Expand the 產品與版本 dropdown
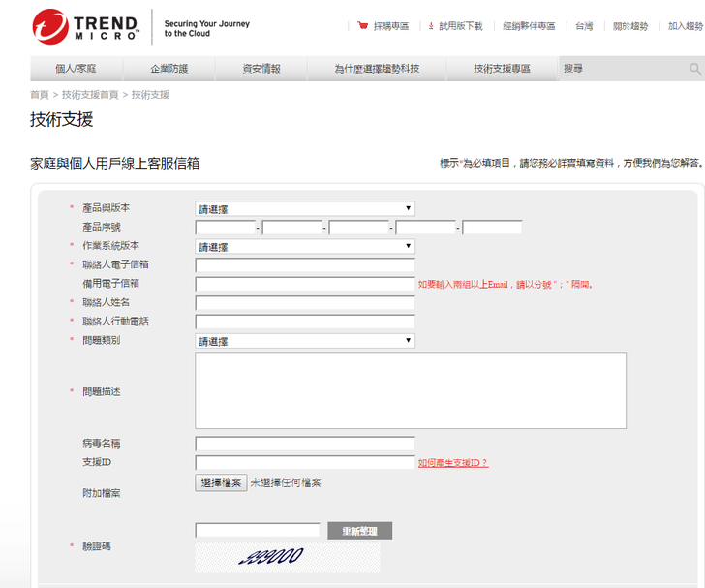 click(305, 208)
